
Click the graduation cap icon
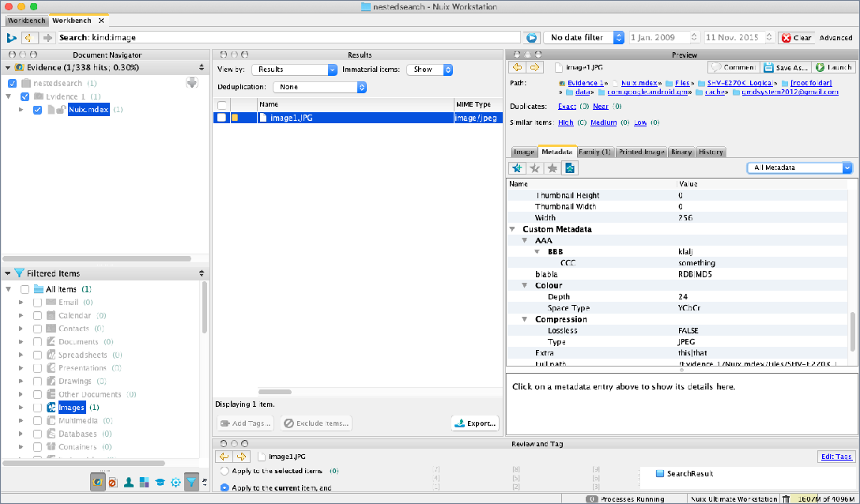pos(160,482)
